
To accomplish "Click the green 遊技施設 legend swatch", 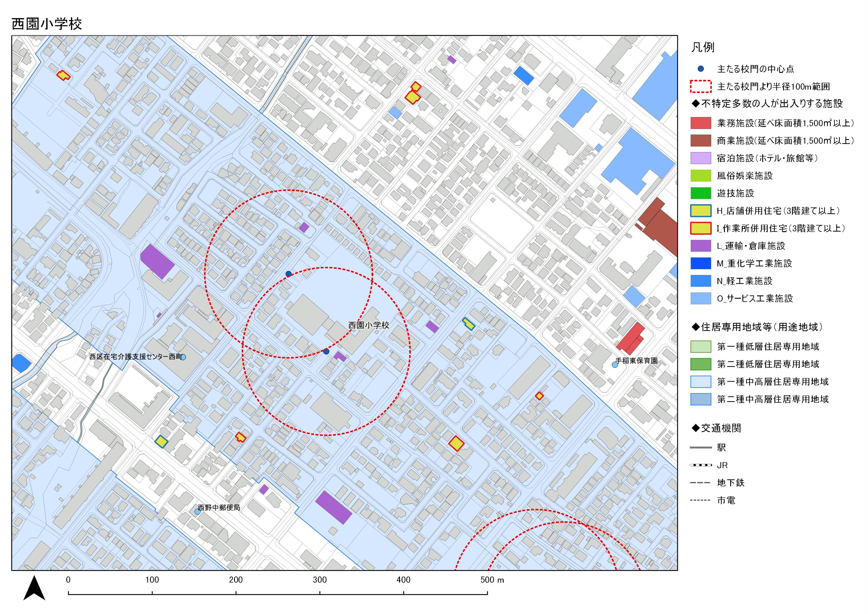I will 701,193.
